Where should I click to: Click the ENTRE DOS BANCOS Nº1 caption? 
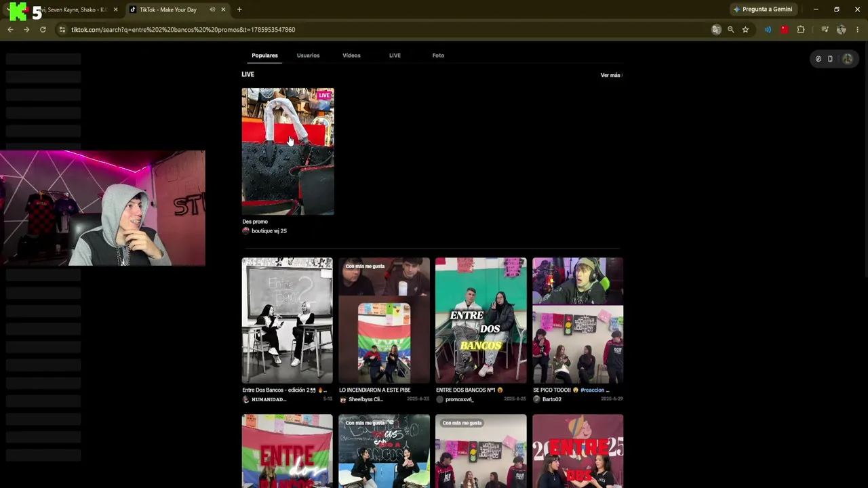470,390
